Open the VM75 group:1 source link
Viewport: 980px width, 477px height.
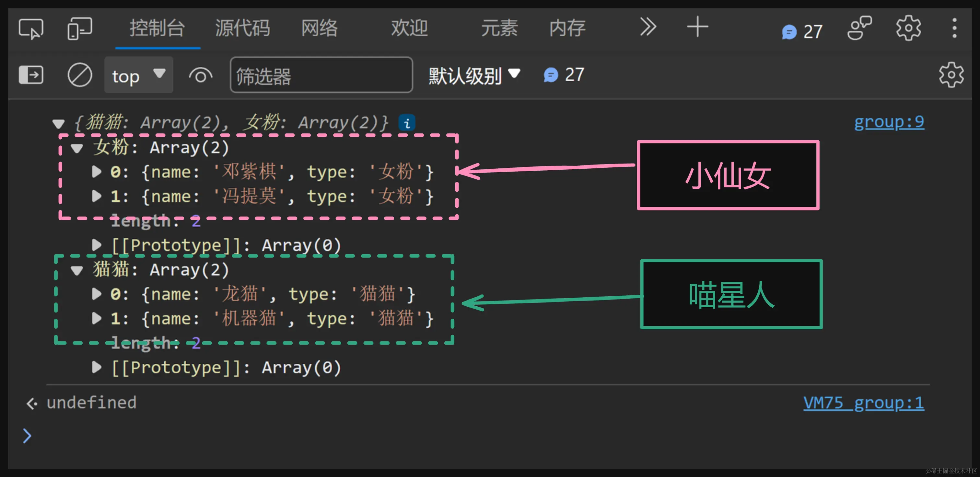click(863, 403)
